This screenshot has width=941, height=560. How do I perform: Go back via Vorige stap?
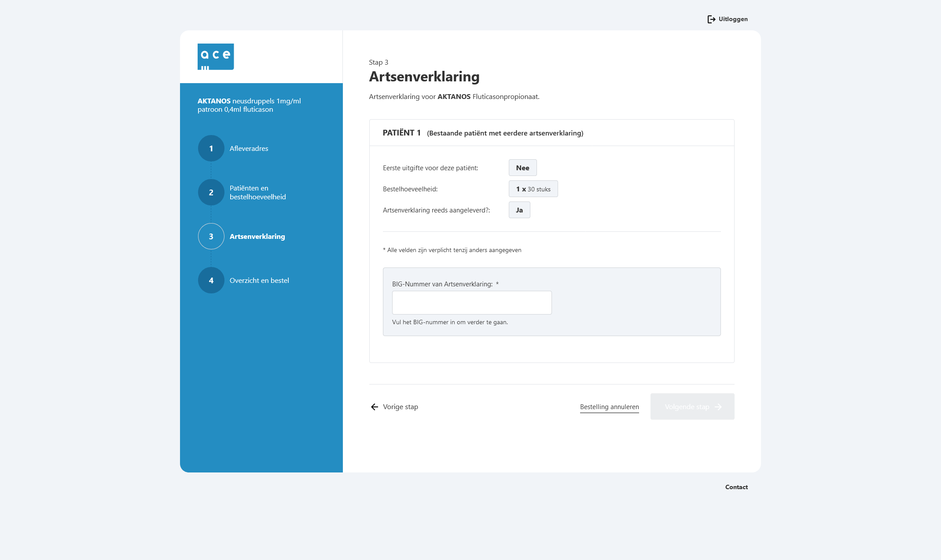[x=400, y=407]
